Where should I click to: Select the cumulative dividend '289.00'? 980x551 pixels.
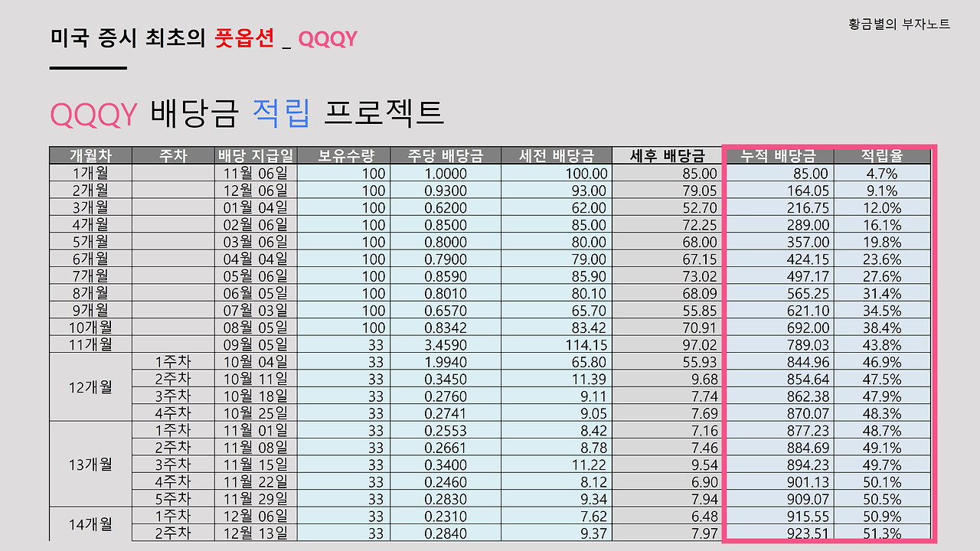pyautogui.click(x=808, y=225)
